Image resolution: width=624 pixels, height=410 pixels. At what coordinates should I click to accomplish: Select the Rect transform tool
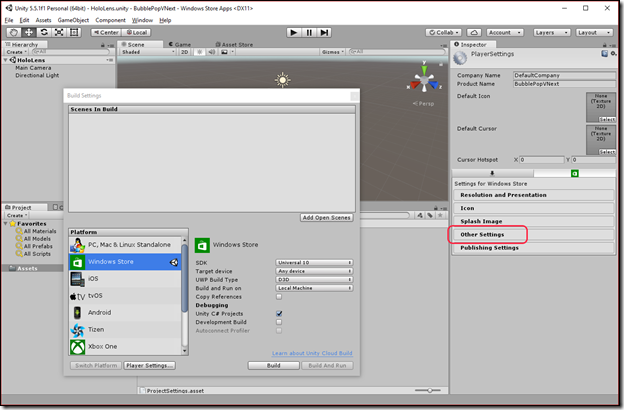click(x=74, y=33)
